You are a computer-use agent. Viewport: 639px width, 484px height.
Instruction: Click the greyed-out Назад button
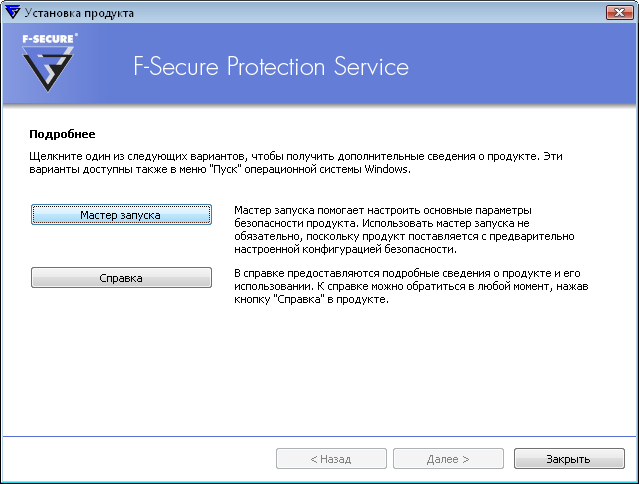330,459
